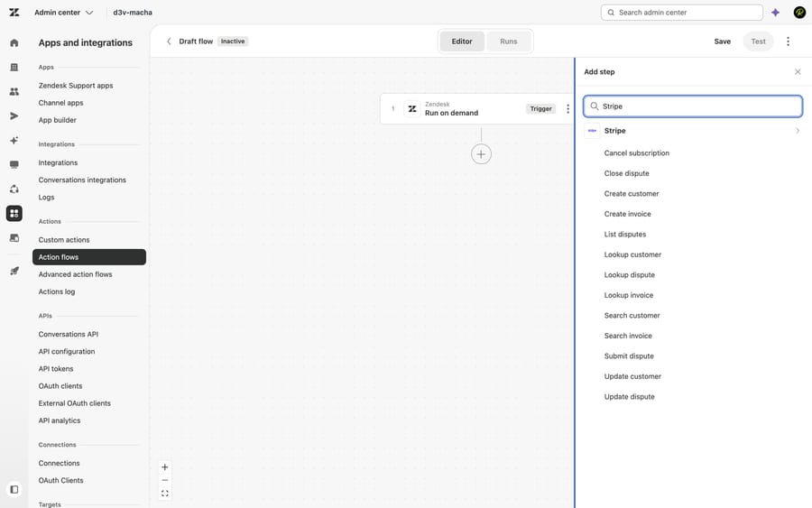Click the Zendesk icon on trigger step
The image size is (812, 508).
pos(412,109)
